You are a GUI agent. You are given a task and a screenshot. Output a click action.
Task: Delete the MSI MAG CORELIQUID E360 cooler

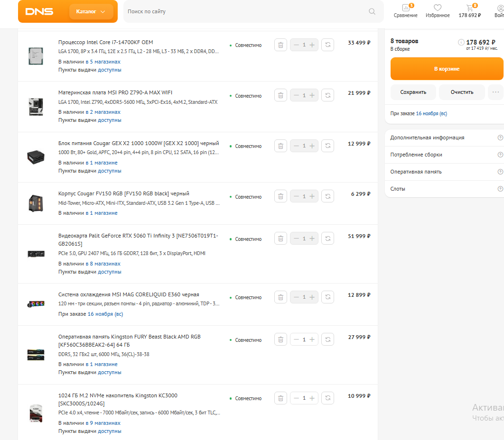[280, 297]
